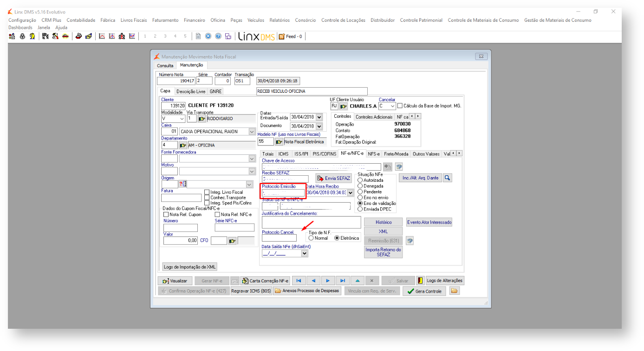
Task: Open the Motivo dropdown list
Action: click(252, 171)
